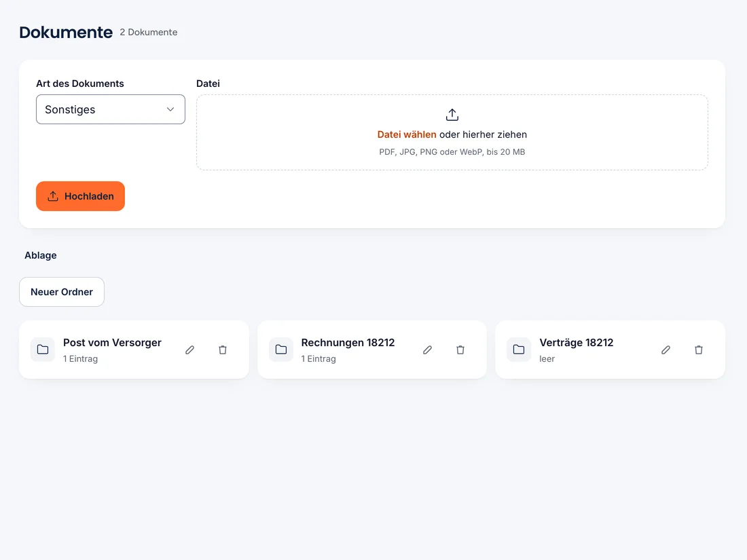The width and height of the screenshot is (747, 560).
Task: Delete the Post vom Versorger folder
Action: point(223,350)
